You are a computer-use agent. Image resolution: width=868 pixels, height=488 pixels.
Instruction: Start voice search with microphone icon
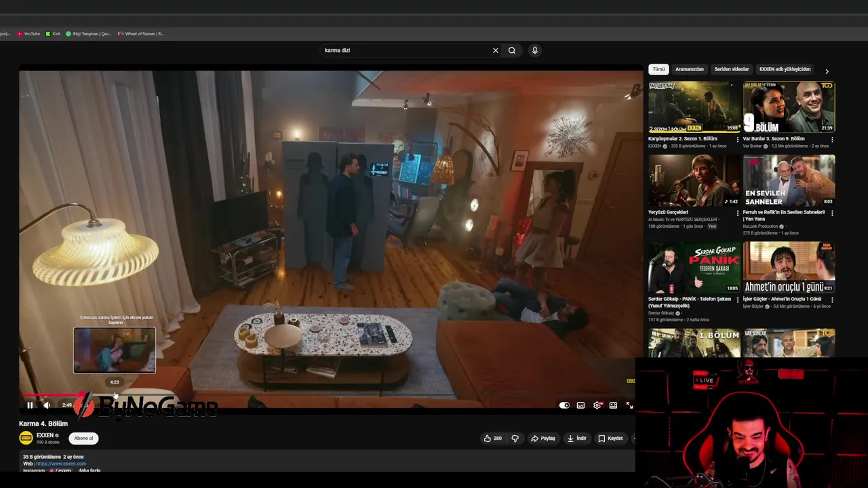coord(535,50)
